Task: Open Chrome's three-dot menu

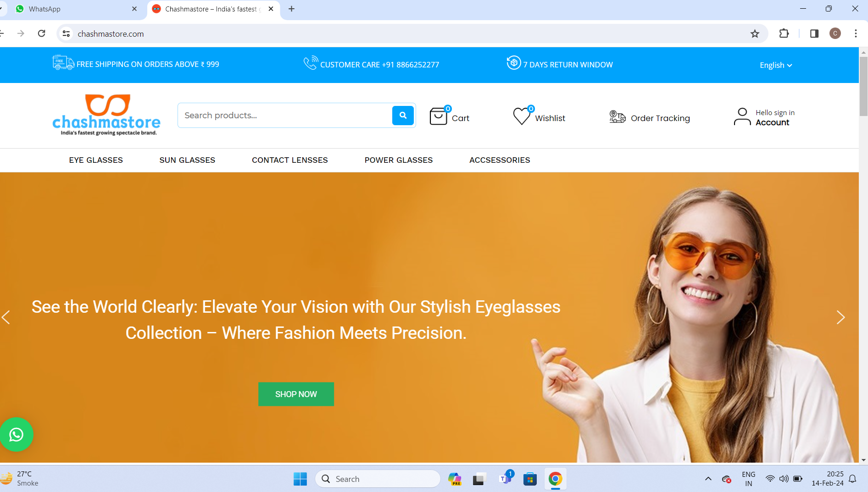Action: 856,33
